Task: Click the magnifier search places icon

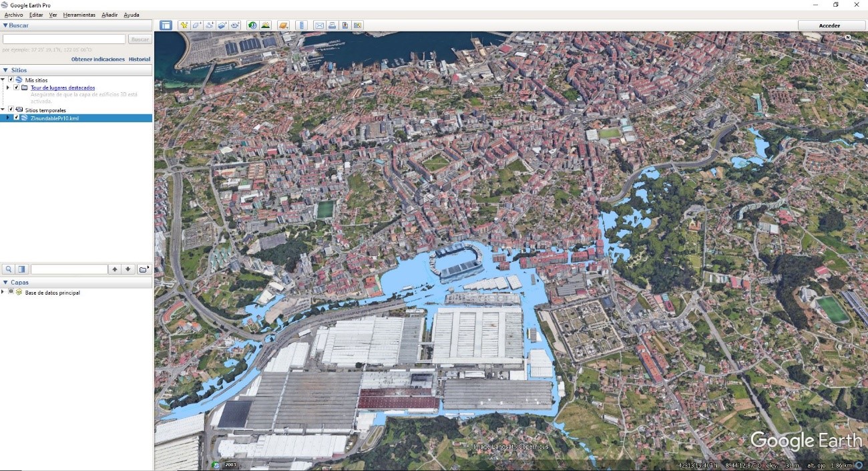Action: pyautogui.click(x=9, y=269)
